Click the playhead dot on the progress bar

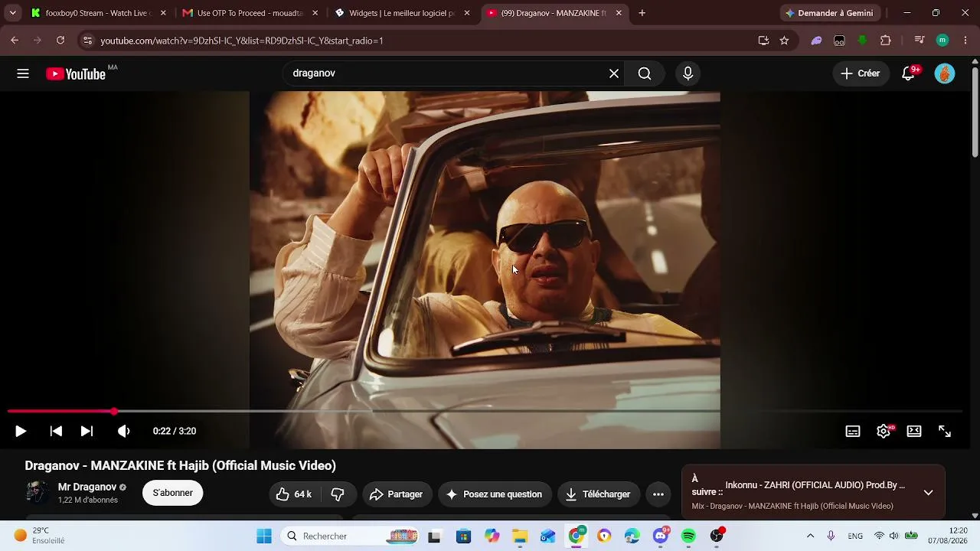[114, 412]
